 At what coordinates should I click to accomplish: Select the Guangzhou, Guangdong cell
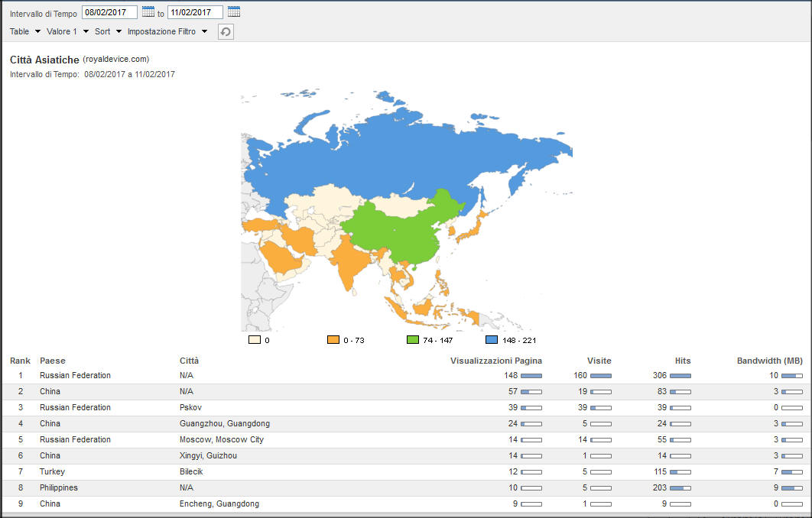(225, 423)
